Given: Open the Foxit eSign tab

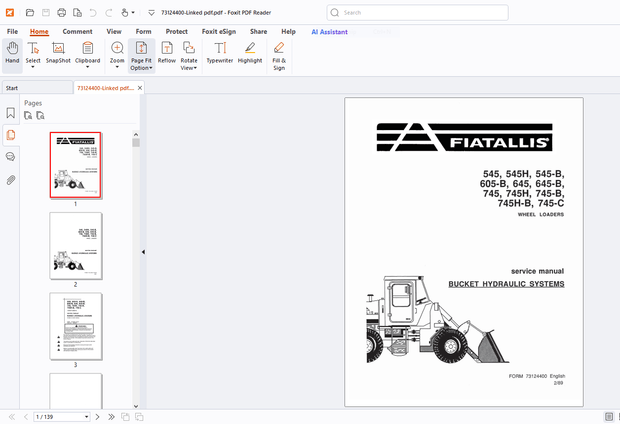Looking at the screenshot, I should click(219, 32).
